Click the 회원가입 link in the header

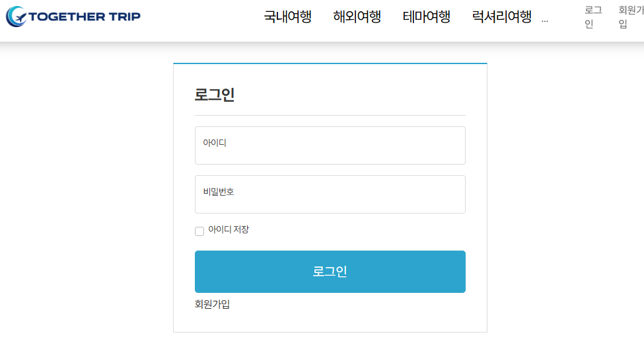click(631, 17)
